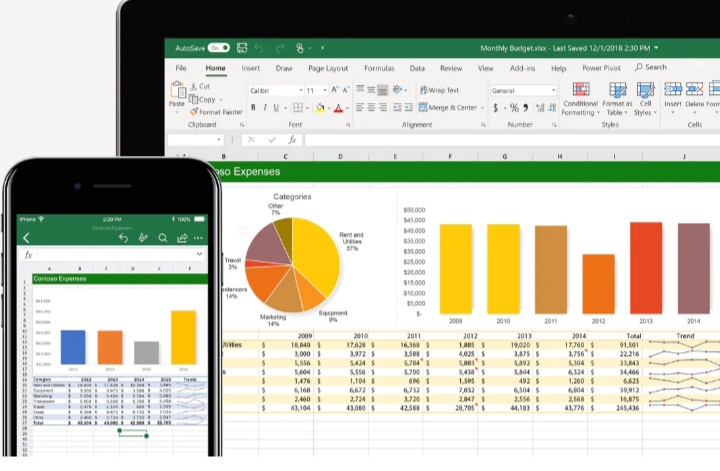Toggle Bold formatting
Screen dimensions: 720x471
[x=253, y=107]
